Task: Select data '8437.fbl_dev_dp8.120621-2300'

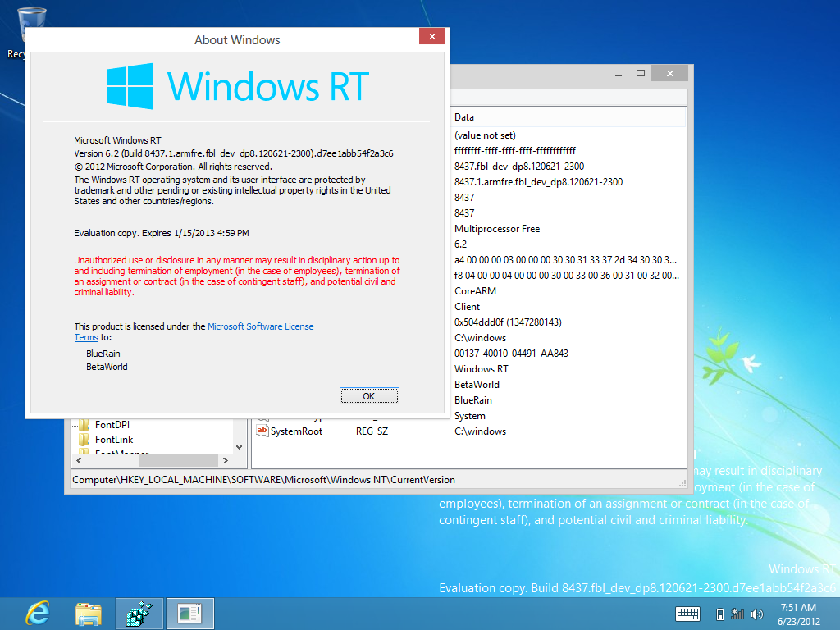Action: pyautogui.click(x=519, y=167)
